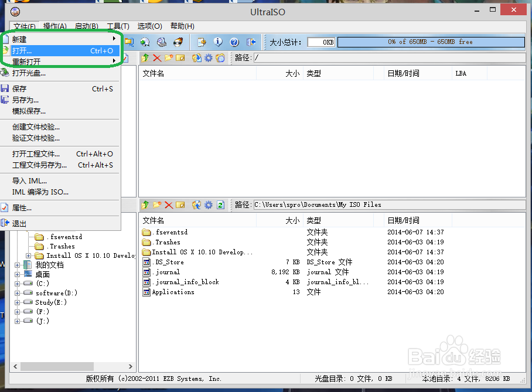Click image pane path field showing /
The width and height of the screenshot is (532, 392).
[x=390, y=57]
